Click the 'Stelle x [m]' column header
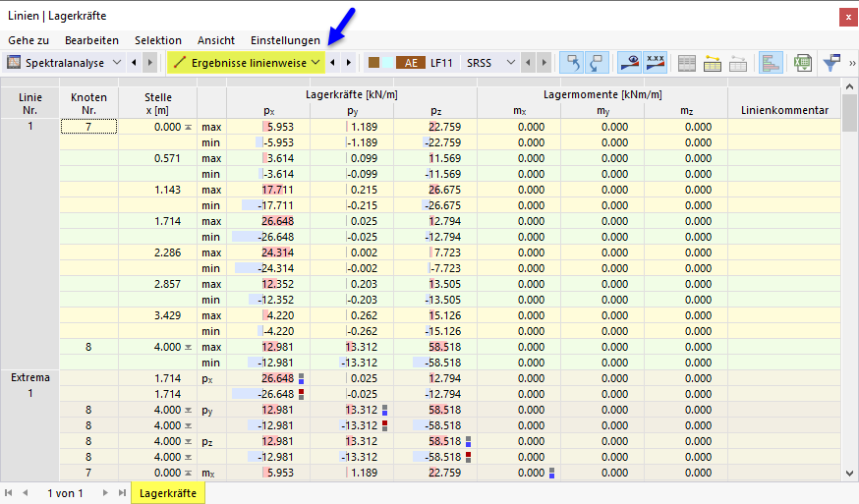This screenshot has width=859, height=504. [x=158, y=103]
